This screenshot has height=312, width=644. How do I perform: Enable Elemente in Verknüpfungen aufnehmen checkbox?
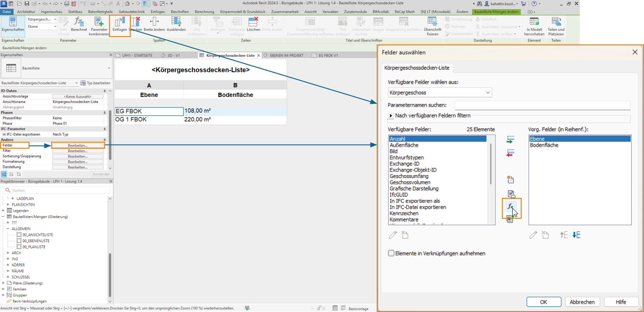point(391,253)
